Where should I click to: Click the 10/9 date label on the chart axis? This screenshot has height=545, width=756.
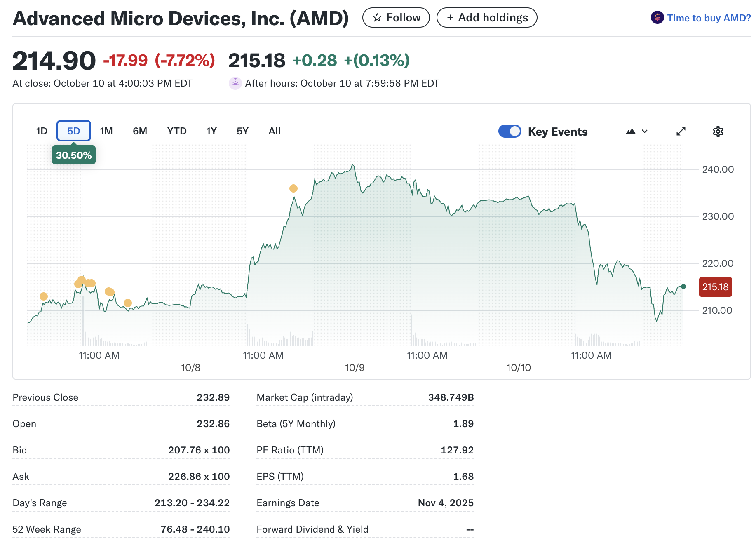(355, 368)
